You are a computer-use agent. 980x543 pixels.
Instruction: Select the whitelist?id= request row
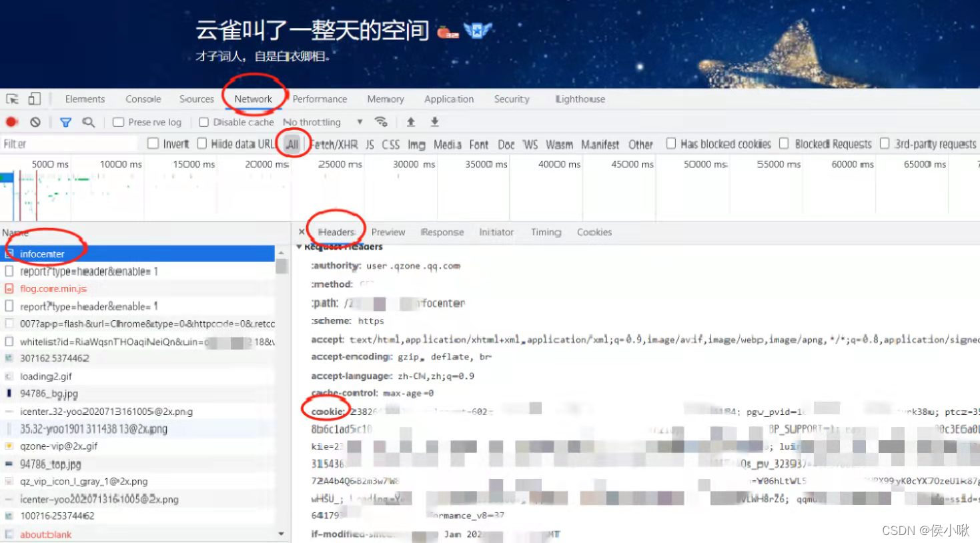pos(137,342)
